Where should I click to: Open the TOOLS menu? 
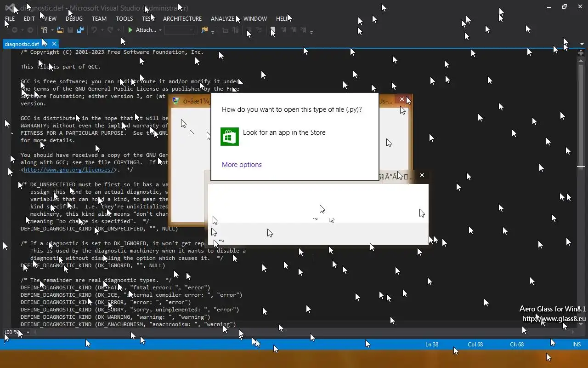124,19
